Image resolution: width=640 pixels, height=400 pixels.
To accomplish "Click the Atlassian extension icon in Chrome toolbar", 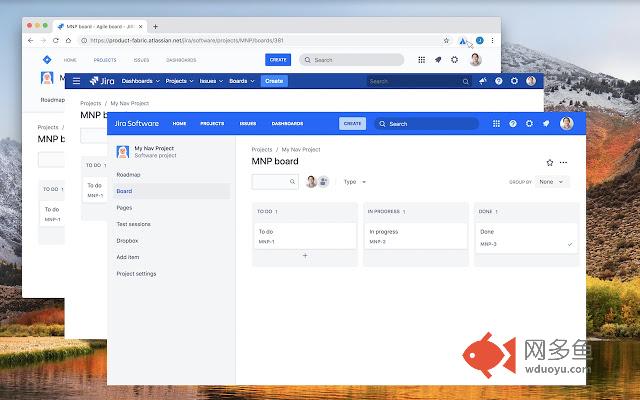I will 463,40.
